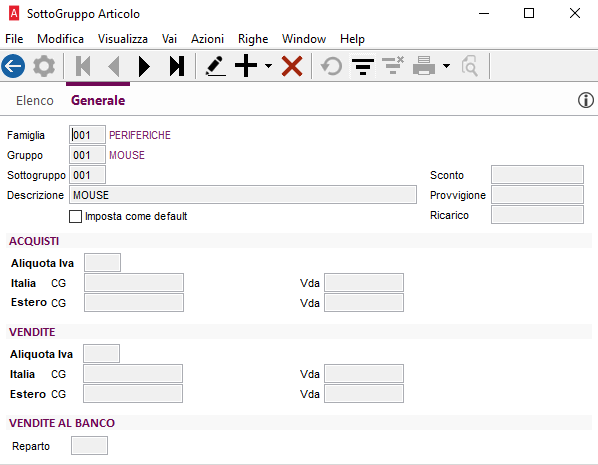Viewport: 598px width, 465px height.
Task: Toggle Imposta come default checkbox
Action: [x=75, y=216]
